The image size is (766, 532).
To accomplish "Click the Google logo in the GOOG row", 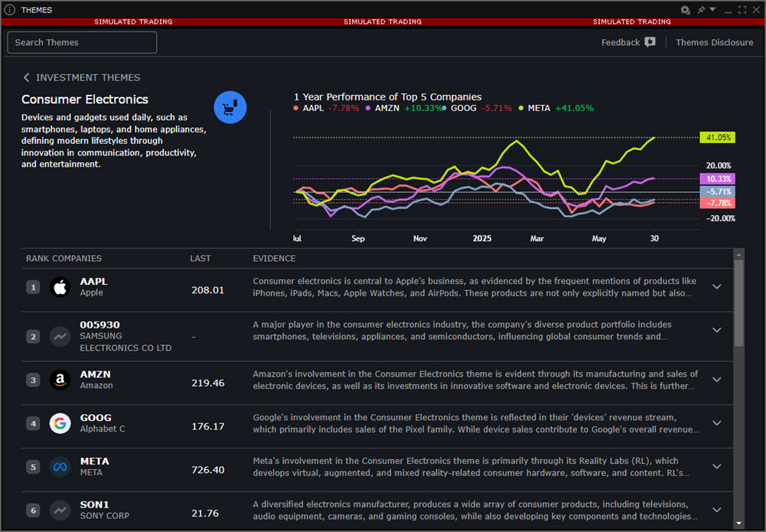I will click(60, 423).
